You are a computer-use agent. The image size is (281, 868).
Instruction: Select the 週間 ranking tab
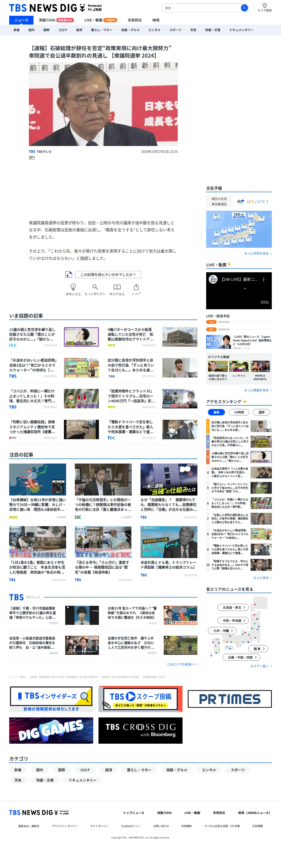261,412
